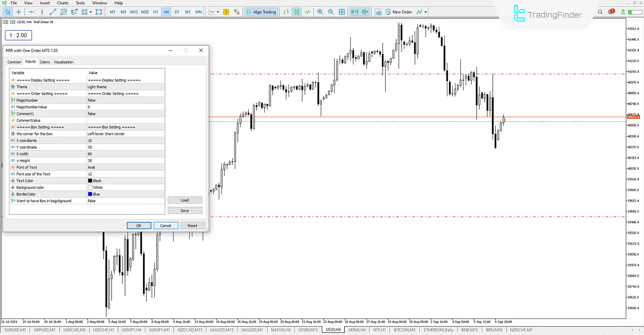Switch to the BITCOIN,M5 chart tab
The height and width of the screenshot is (335, 644).
click(x=404, y=330)
